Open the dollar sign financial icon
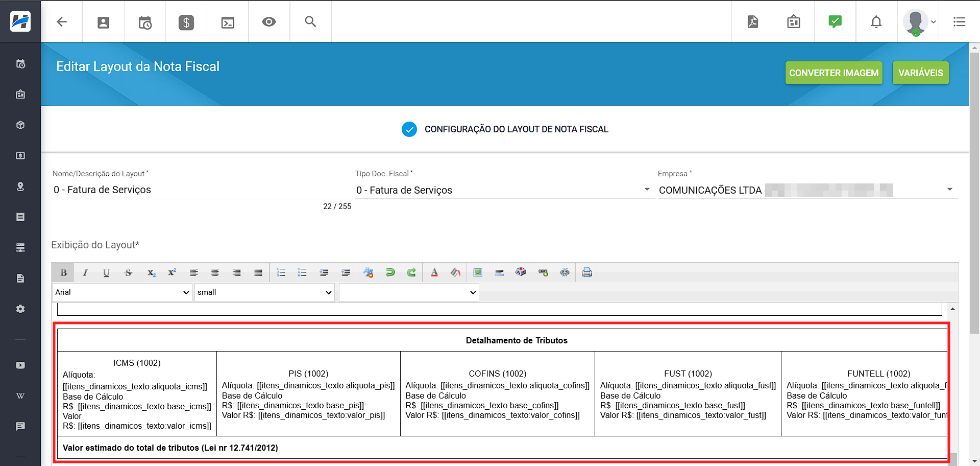The width and height of the screenshot is (980, 466). pos(186,22)
